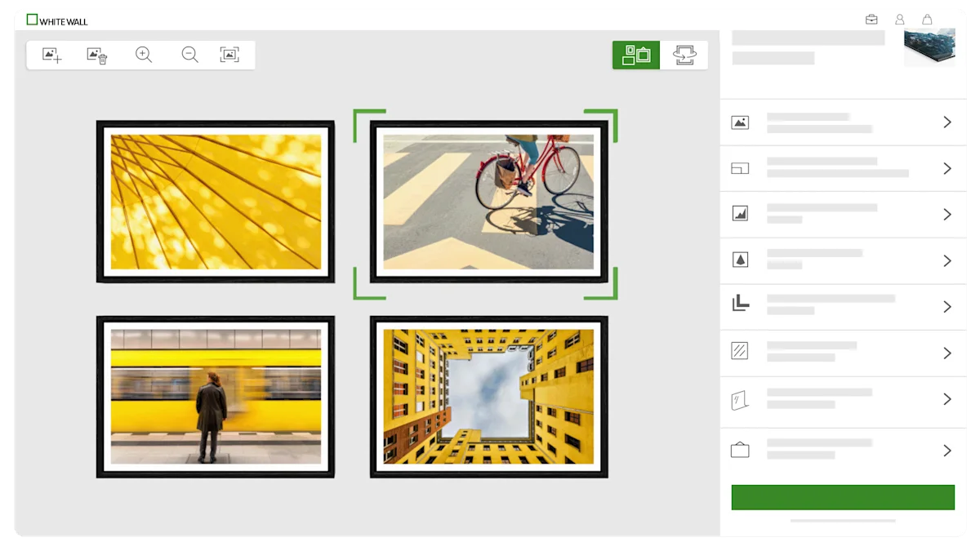Click the WhiteWall logo link
The width and height of the screenshot is (980, 551).
pos(57,20)
